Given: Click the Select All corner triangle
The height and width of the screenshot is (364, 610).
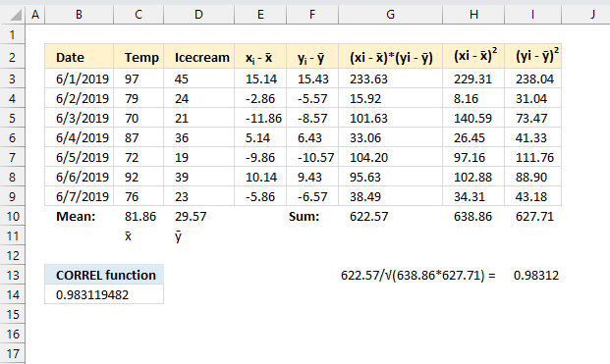Looking at the screenshot, I should [16, 15].
